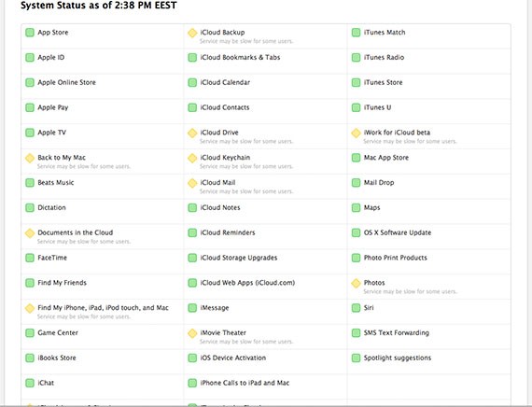The image size is (532, 407).
Task: Click the green status icon for iTunes Radio
Action: (x=356, y=58)
